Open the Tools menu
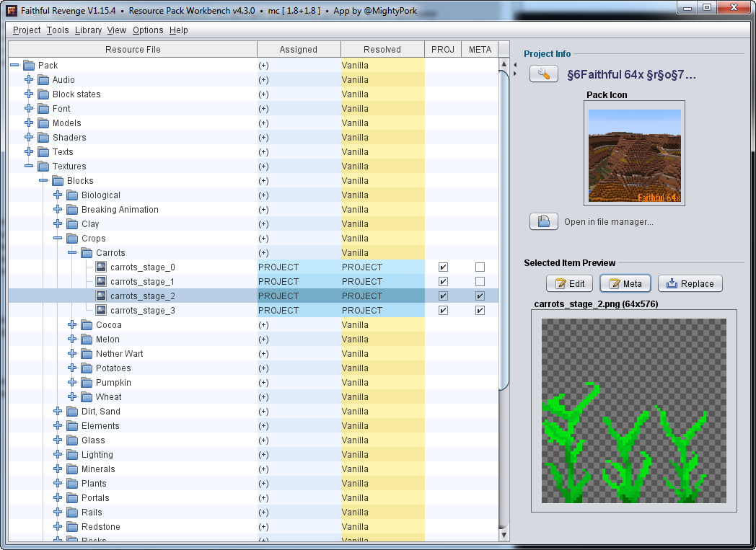Image resolution: width=756 pixels, height=550 pixels. (58, 30)
